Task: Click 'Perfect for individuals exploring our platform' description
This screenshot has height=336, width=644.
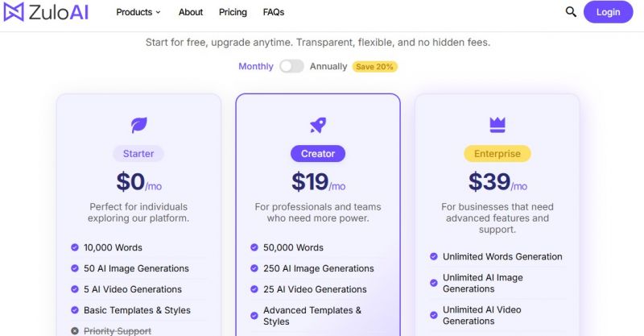Action: (x=138, y=212)
